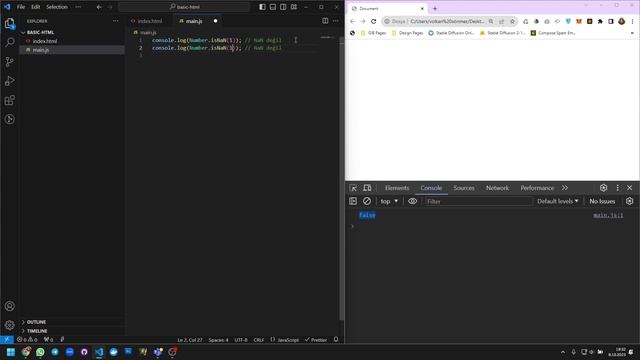The width and height of the screenshot is (640, 360).
Task: Click the errors and warnings status item
Action: [x=27, y=340]
